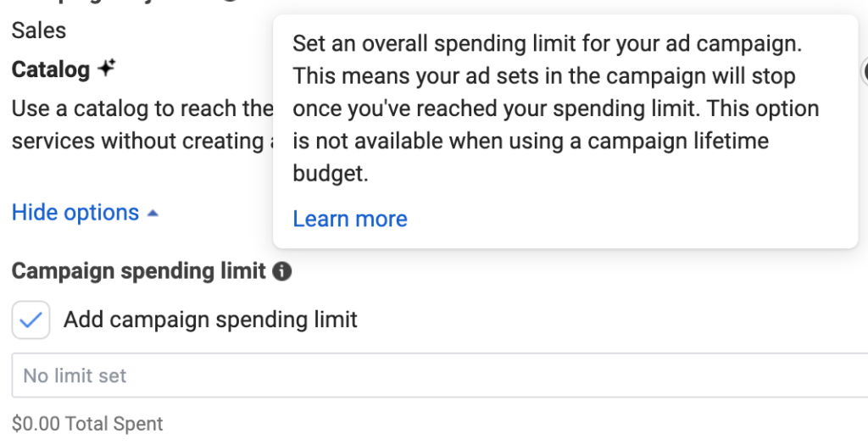
Task: Click the partially visible circle icon at right edge
Action: (x=865, y=72)
